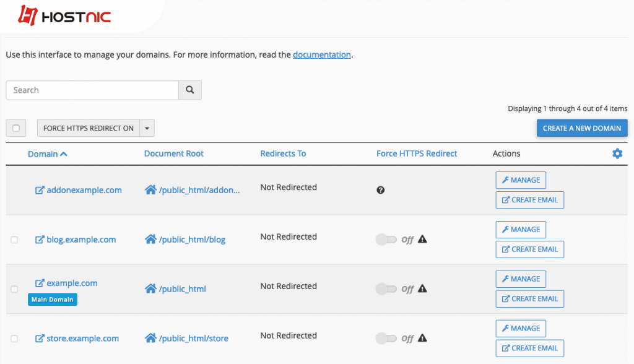Image resolution: width=634 pixels, height=364 pixels.
Task: Click 'Not Redirected' in blog.example.com row
Action: click(289, 236)
